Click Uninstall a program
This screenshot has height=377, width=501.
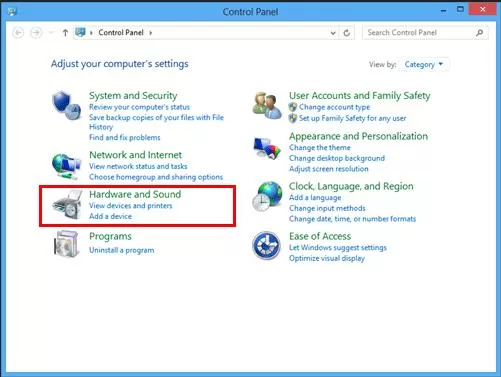click(122, 250)
